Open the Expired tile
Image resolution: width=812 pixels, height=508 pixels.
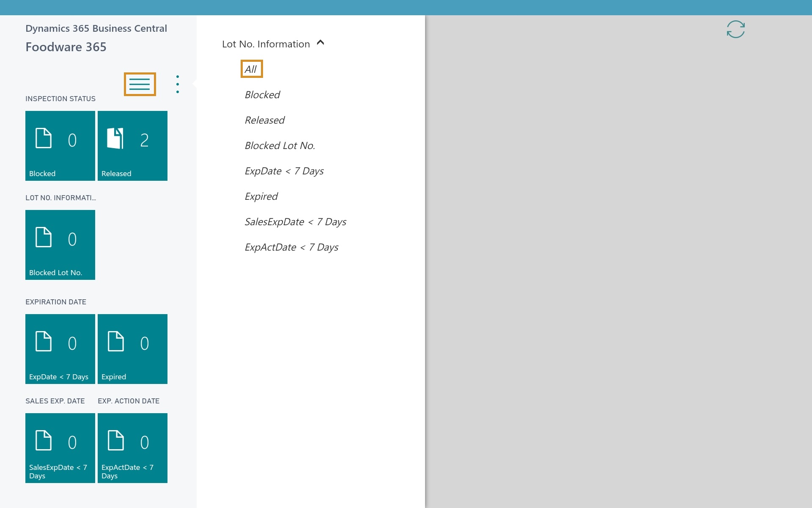pyautogui.click(x=132, y=349)
